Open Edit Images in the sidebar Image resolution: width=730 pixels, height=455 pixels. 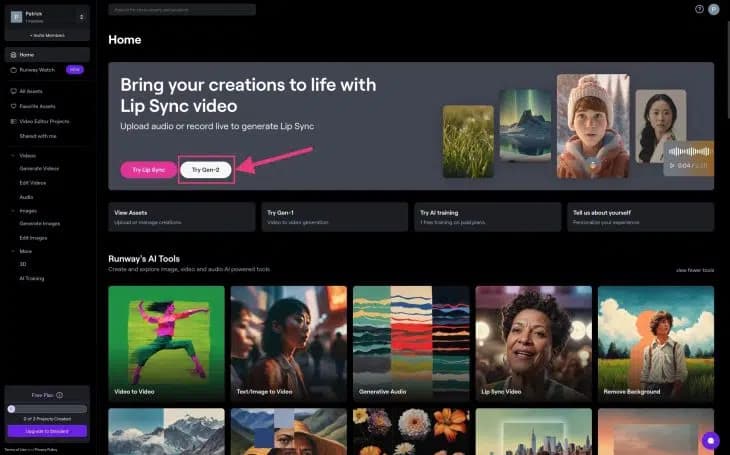(x=34, y=238)
